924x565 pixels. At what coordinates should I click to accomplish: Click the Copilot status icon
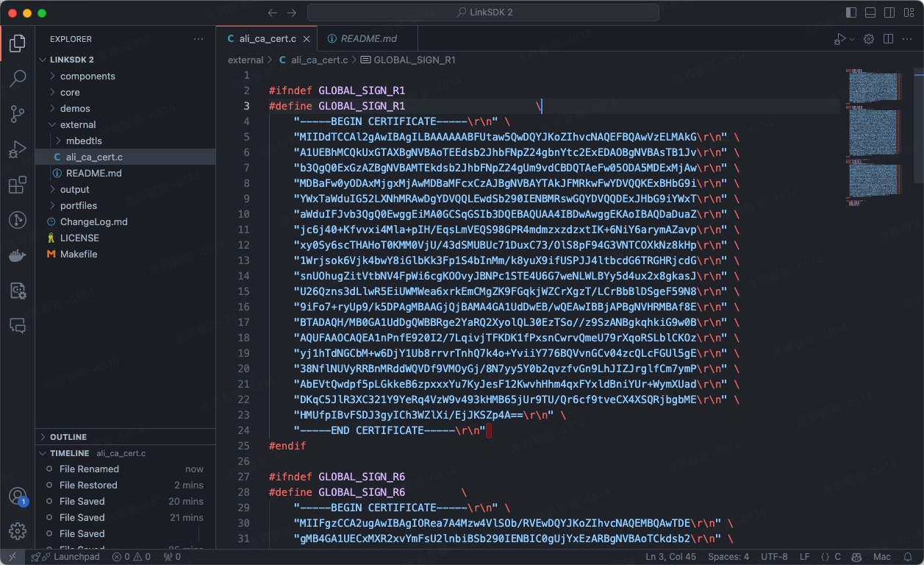[858, 557]
